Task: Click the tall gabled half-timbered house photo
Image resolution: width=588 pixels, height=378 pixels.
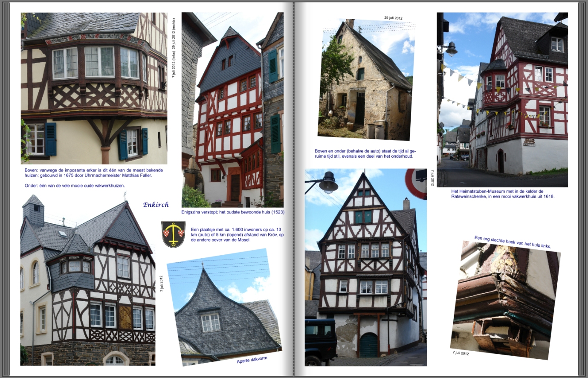Action: (365, 268)
